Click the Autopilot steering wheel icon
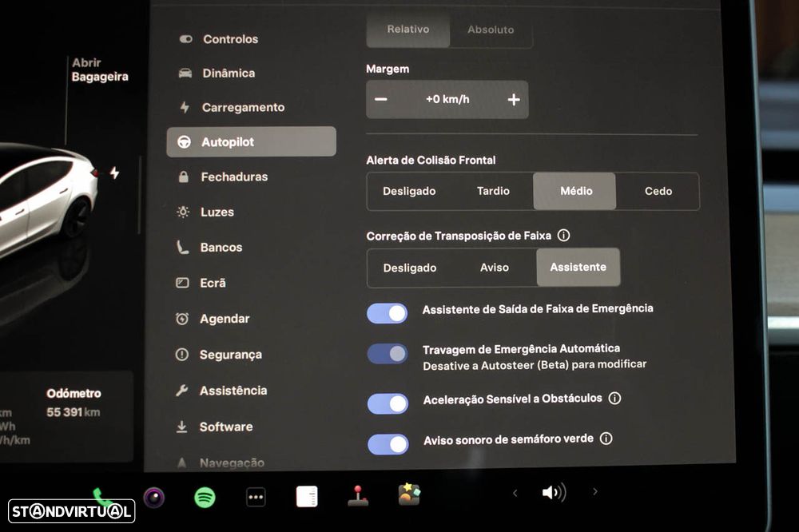The width and height of the screenshot is (799, 532). click(x=184, y=142)
